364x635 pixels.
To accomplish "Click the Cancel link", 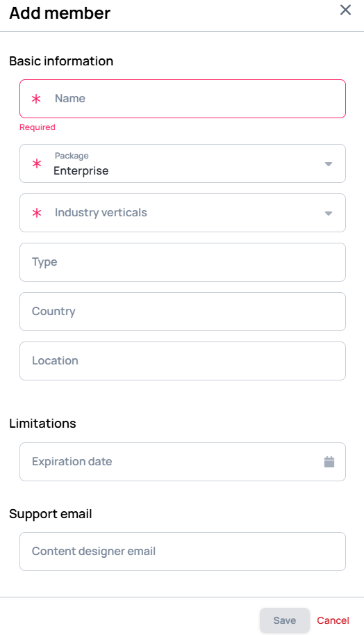I will [333, 620].
